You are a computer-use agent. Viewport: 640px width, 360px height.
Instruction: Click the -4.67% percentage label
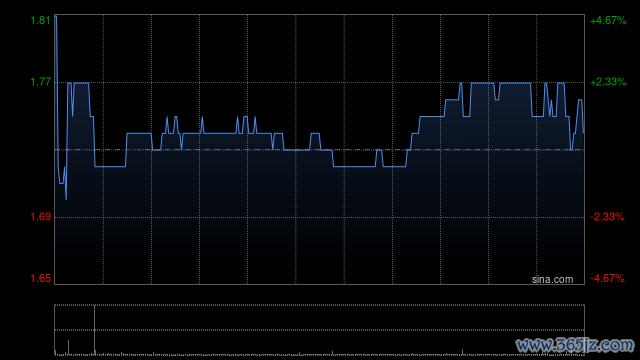(607, 278)
